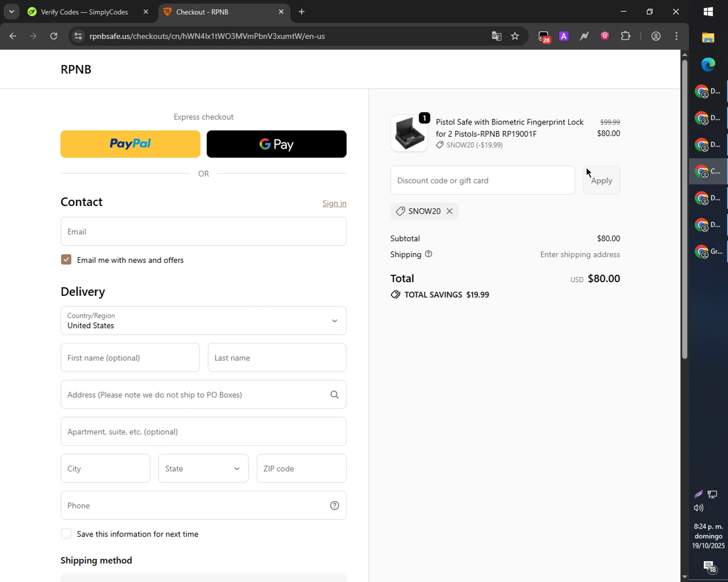Click the Apply discount button

coord(601,180)
